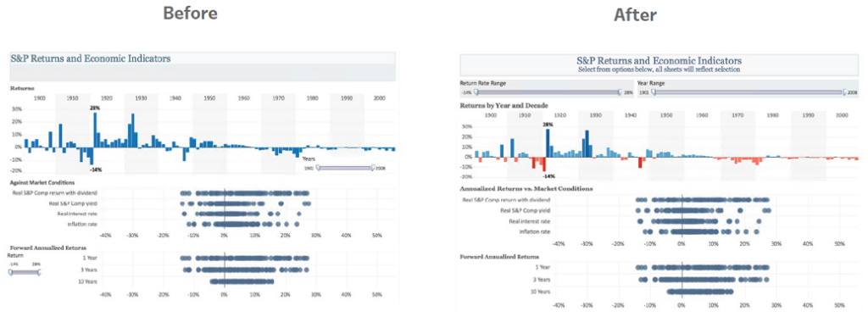Click 'Inflation rate' row label in After
Image resolution: width=868 pixels, height=317 pixels.
click(x=534, y=231)
